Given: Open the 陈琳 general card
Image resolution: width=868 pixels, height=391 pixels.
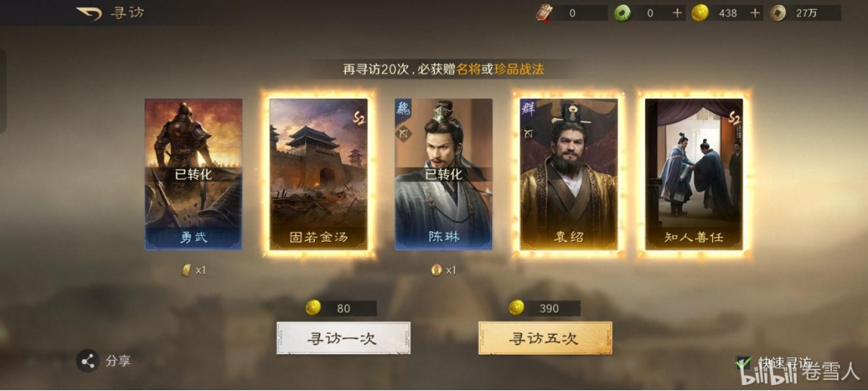Looking at the screenshot, I should [443, 175].
